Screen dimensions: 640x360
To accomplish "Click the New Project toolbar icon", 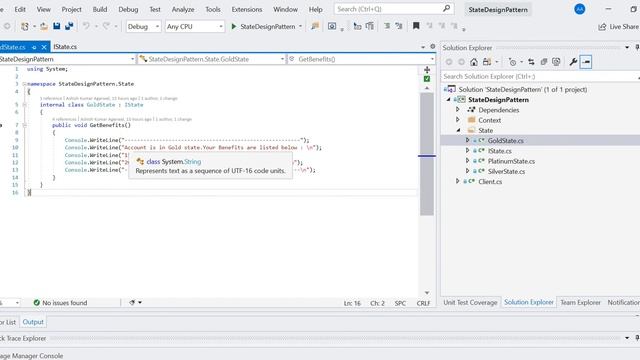I will pos(25,27).
